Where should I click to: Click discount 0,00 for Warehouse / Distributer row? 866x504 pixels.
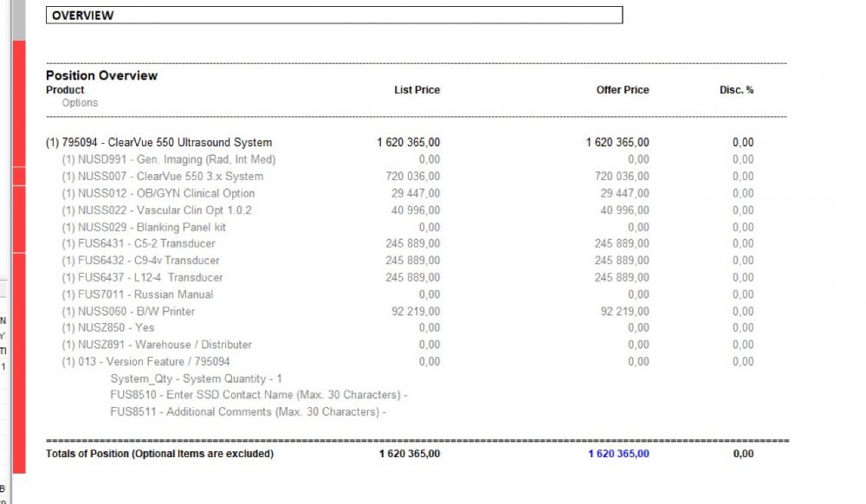pos(743,345)
